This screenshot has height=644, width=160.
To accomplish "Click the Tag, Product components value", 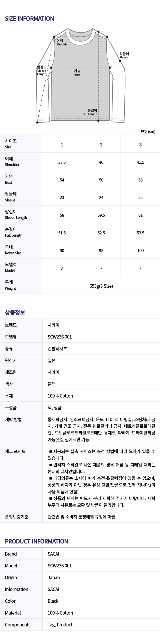I will 60,624.
